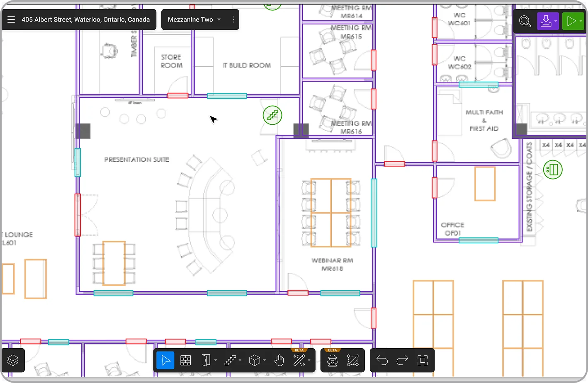The height and width of the screenshot is (383, 588).
Task: Activate the hand pan tool
Action: [x=279, y=361]
